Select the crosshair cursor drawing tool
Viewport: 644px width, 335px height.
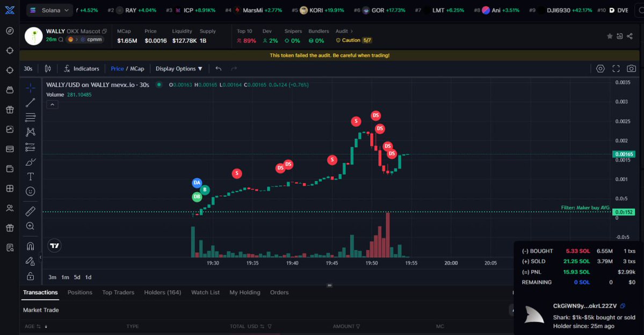pyautogui.click(x=31, y=88)
